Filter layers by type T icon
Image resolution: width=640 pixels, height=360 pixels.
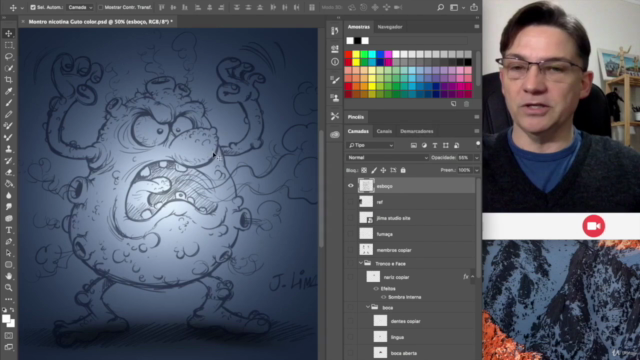point(435,145)
